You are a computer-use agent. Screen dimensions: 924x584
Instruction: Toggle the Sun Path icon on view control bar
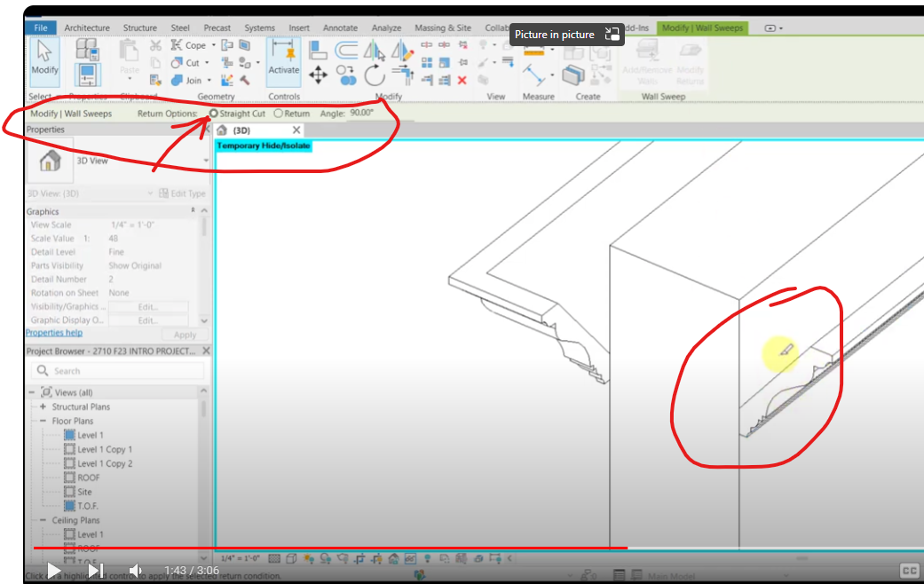(x=308, y=559)
